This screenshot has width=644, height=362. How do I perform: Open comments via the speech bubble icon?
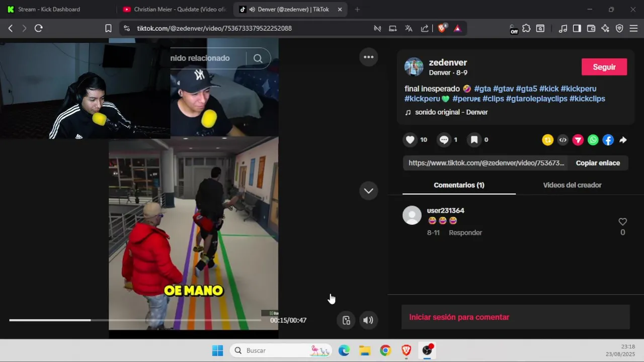(444, 140)
